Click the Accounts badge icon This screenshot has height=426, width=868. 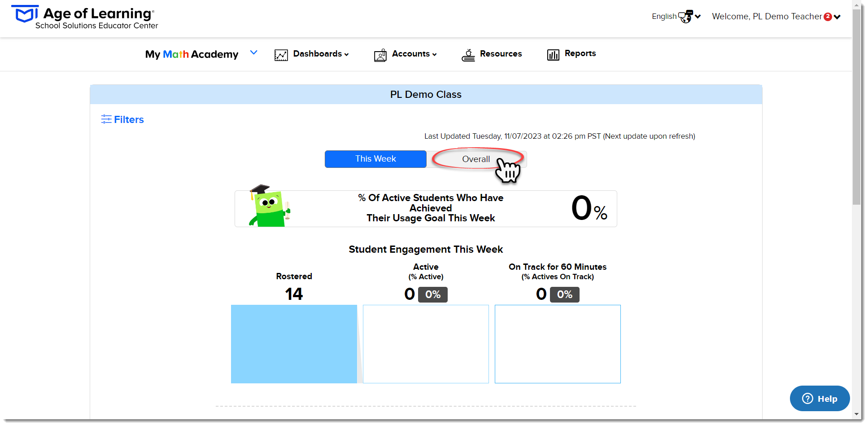[x=380, y=55]
